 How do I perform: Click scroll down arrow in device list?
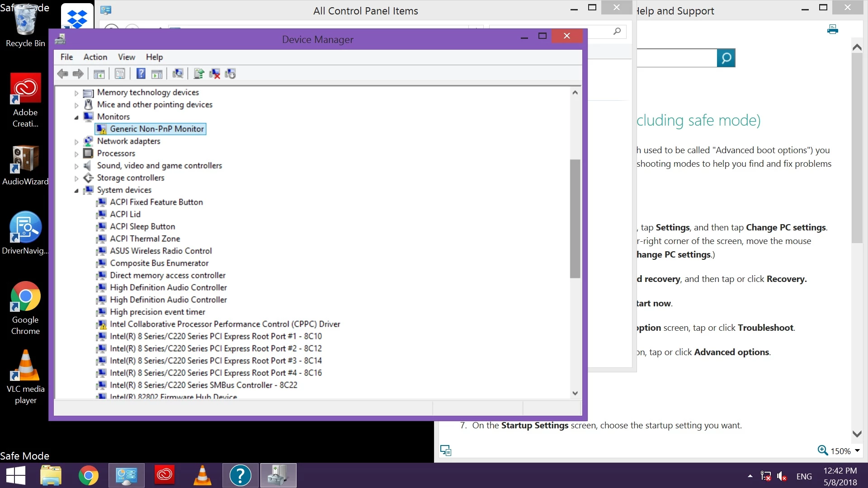pyautogui.click(x=575, y=393)
